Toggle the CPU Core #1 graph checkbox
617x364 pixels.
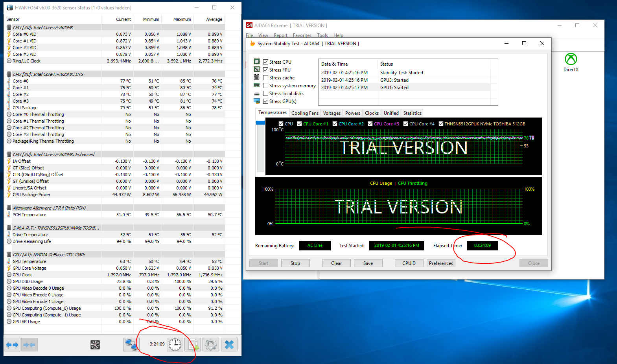(x=299, y=123)
